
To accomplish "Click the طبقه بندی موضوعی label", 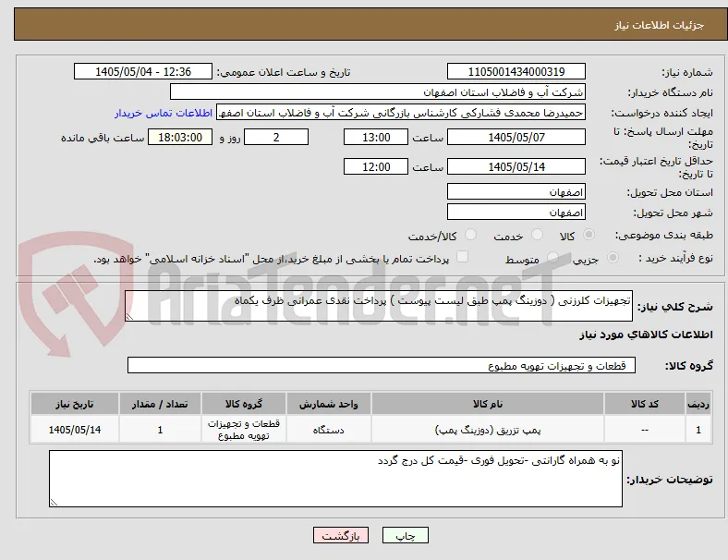I will click(x=664, y=235).
